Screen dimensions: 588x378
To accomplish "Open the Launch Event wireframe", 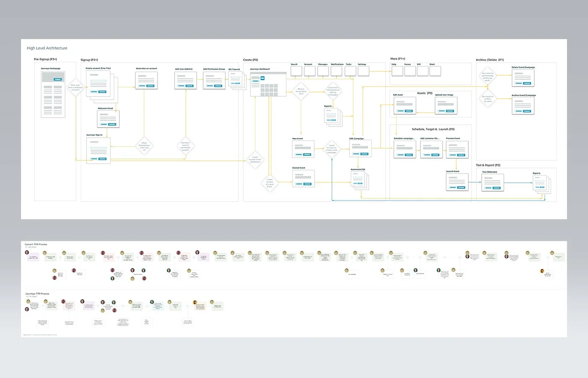I will pyautogui.click(x=457, y=182).
